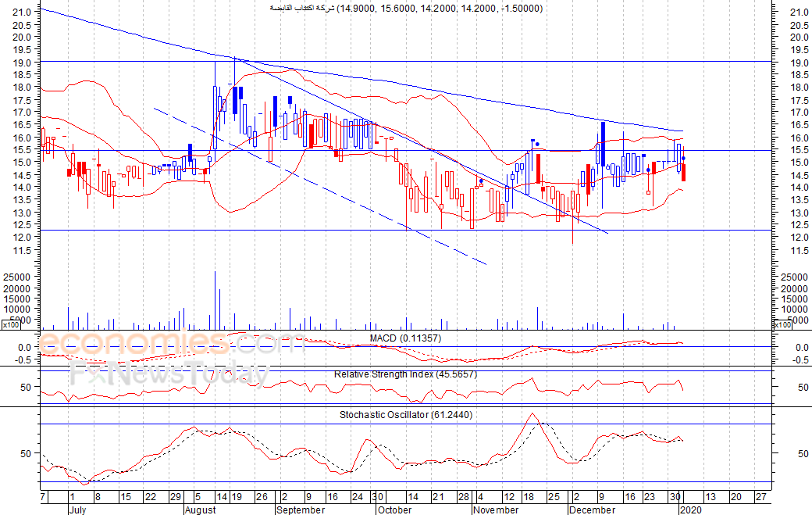Click the left x100 volume scale box
The width and height of the screenshot is (812, 515).
tap(11, 325)
